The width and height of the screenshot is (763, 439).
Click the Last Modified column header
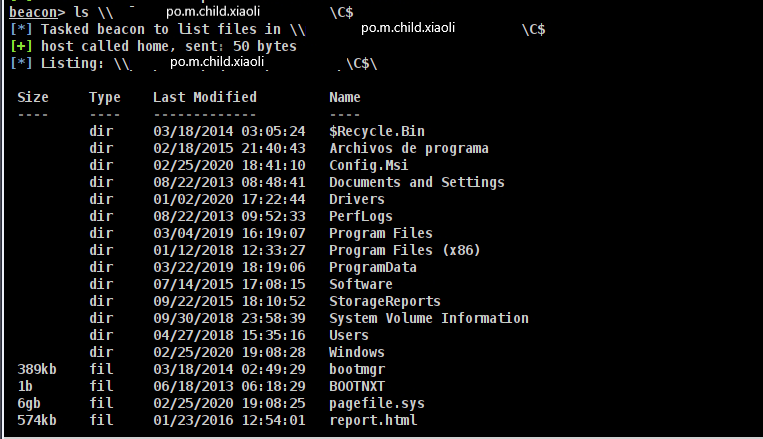pos(204,97)
